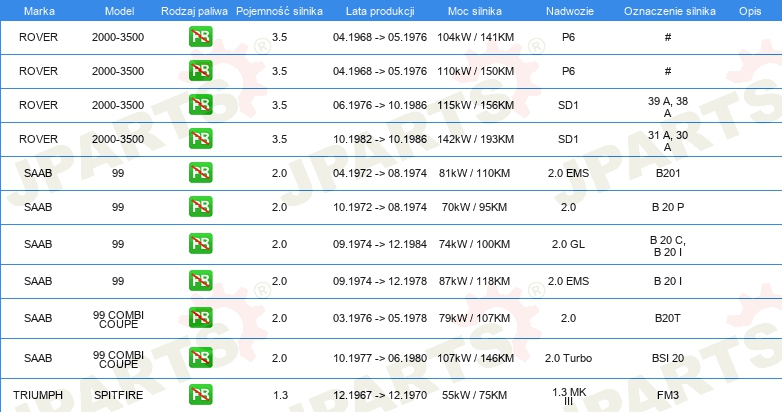Click the 79kW / 107KM power cell

coord(474,318)
